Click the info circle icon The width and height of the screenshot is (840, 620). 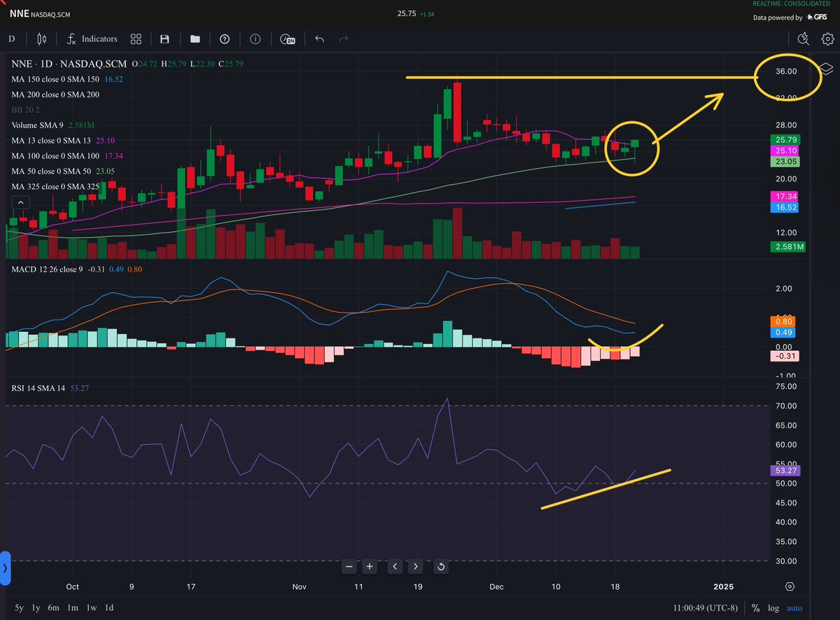255,39
